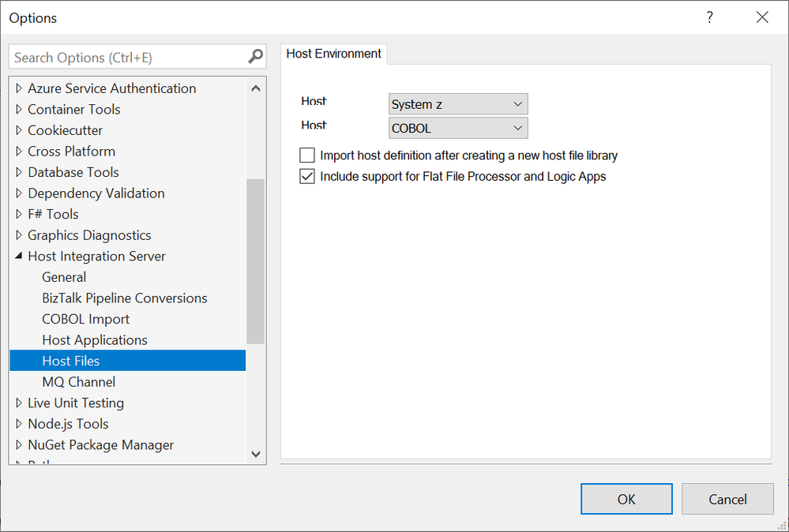The image size is (789, 532).
Task: Expand the Dependency Validation node
Action: [x=19, y=193]
